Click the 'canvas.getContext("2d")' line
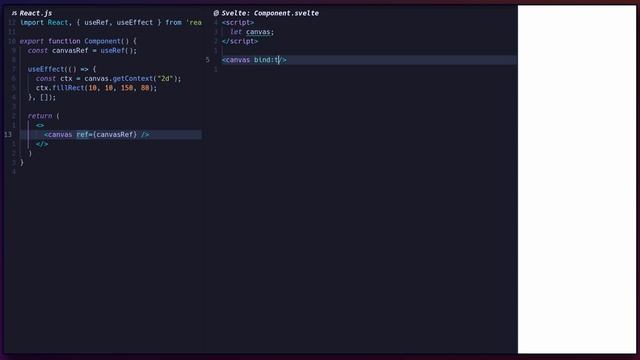Viewport: 640px width, 360px height. point(108,78)
